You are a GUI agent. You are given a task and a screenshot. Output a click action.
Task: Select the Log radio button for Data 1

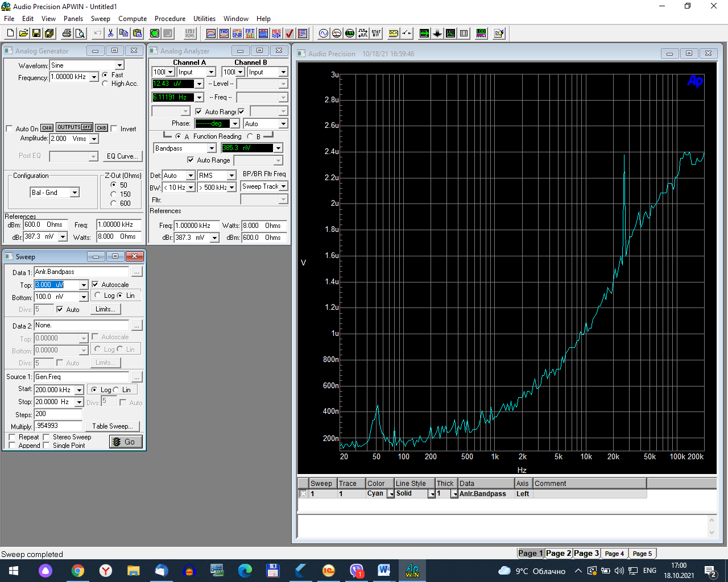(98, 295)
